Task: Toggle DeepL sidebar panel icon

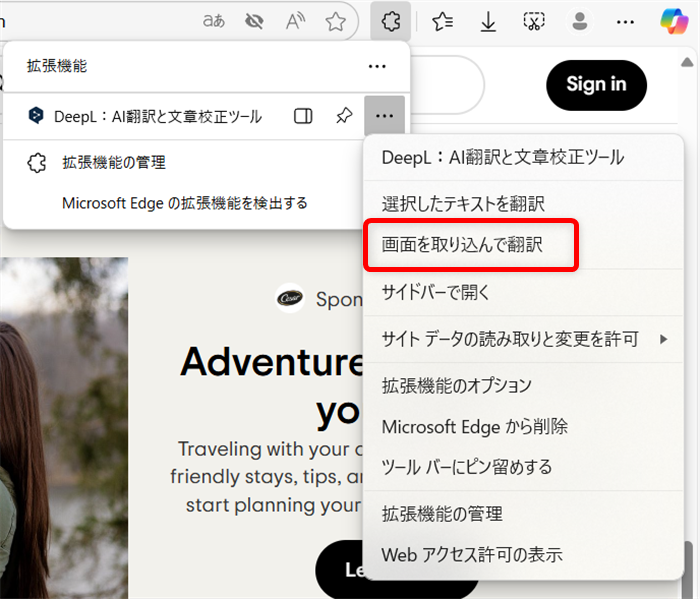Action: (x=303, y=116)
